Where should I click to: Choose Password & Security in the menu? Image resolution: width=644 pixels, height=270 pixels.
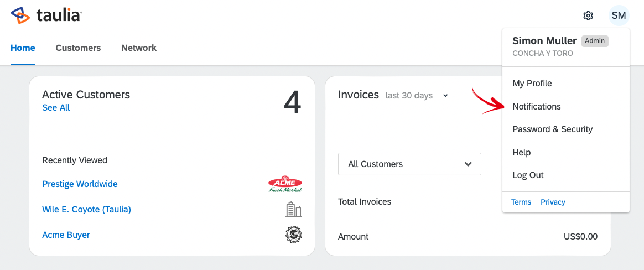(552, 129)
